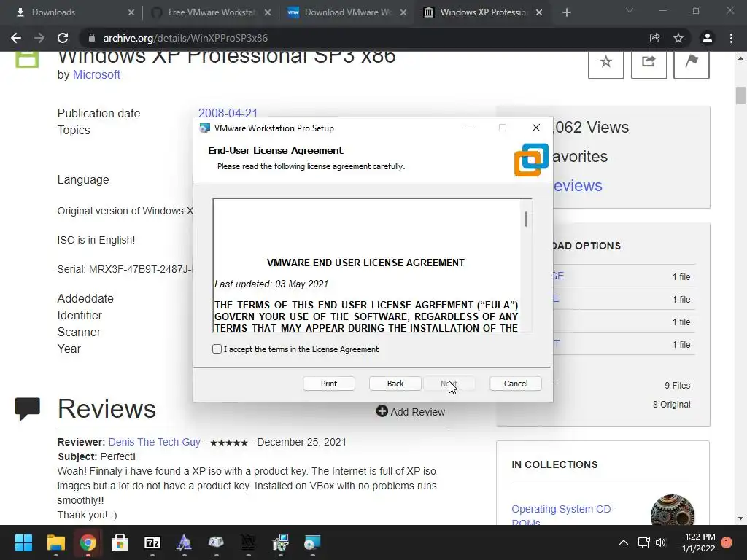747x560 pixels.
Task: Open the clock showing 1:22 PM
Action: [698, 542]
